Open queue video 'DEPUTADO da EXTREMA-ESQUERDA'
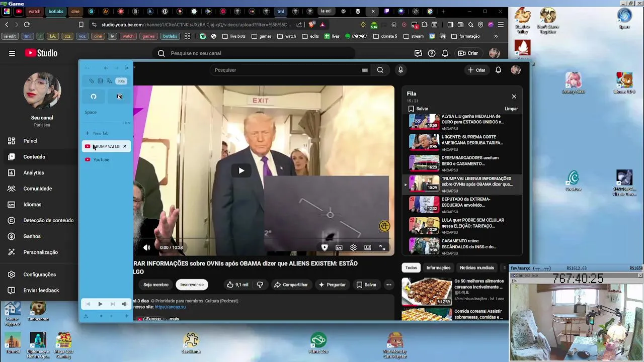 pos(463,205)
